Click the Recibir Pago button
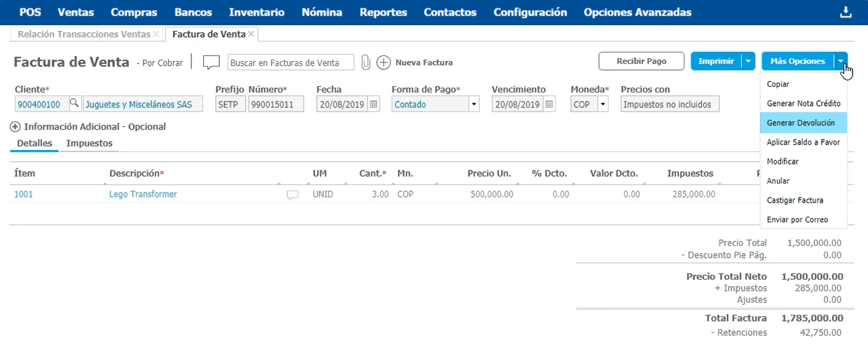868x347 pixels. [x=641, y=61]
